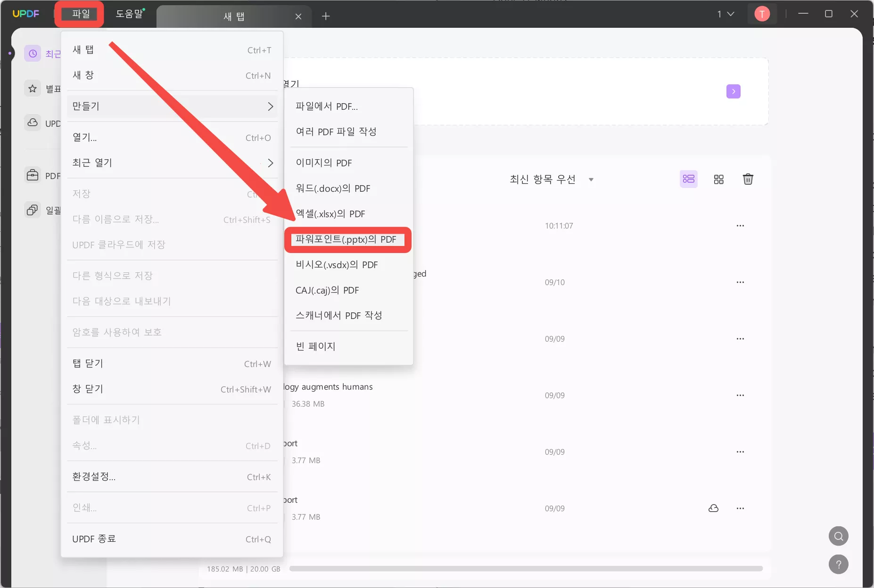This screenshot has width=874, height=588.
Task: Choose 스캐너에서 PDF 작성
Action: 349,316
